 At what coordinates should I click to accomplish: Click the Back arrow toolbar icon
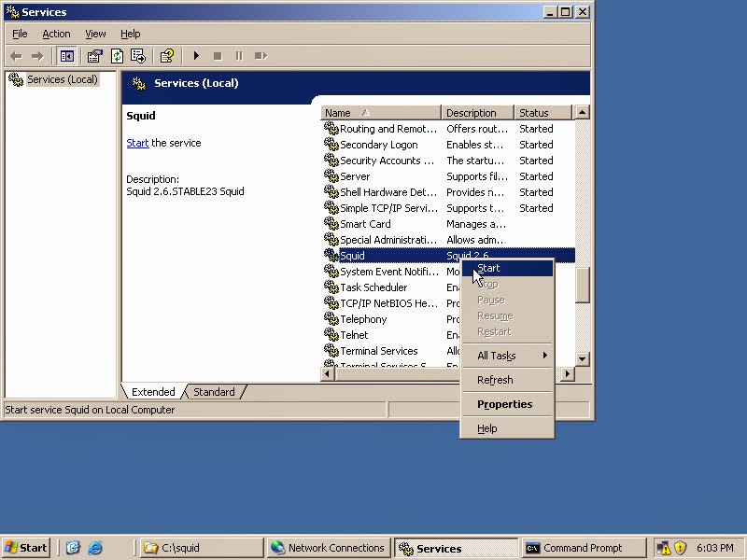pyautogui.click(x=16, y=56)
